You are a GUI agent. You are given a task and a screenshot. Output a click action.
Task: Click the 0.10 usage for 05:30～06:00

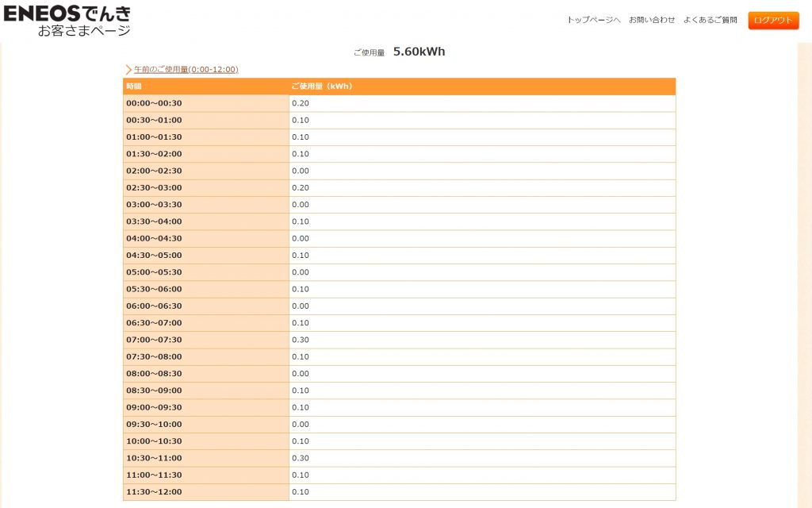301,289
